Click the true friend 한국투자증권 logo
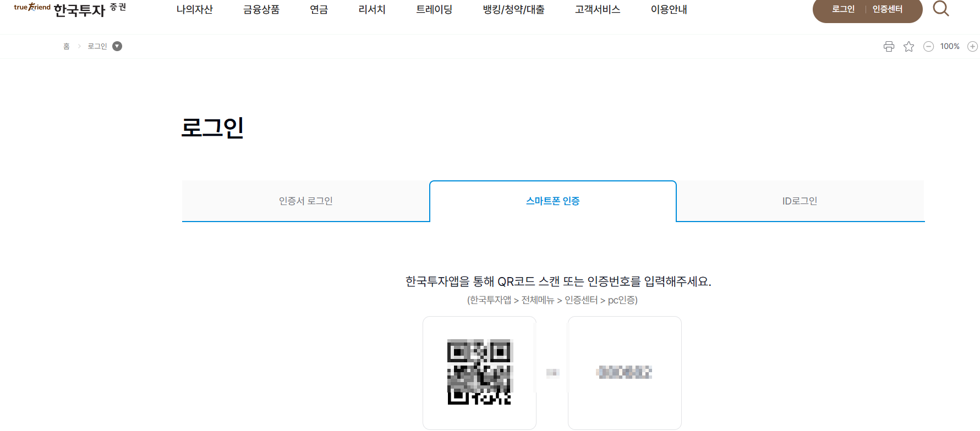The width and height of the screenshot is (980, 431). coord(70,9)
